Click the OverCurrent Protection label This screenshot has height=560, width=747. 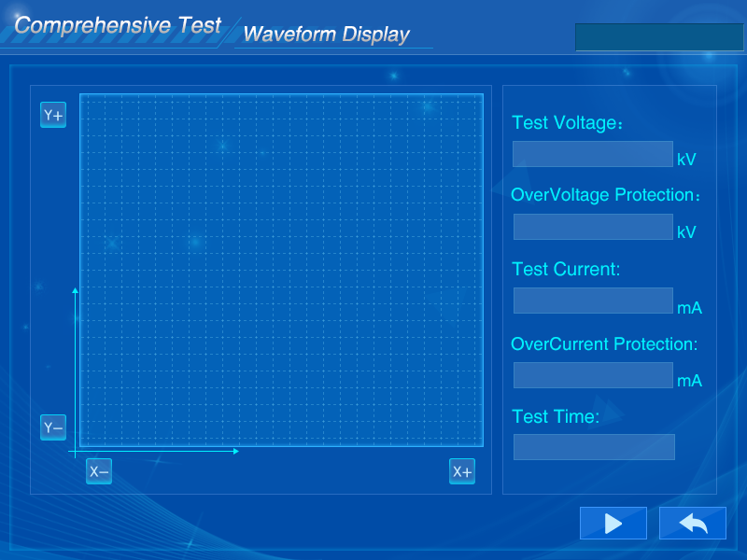coord(604,344)
